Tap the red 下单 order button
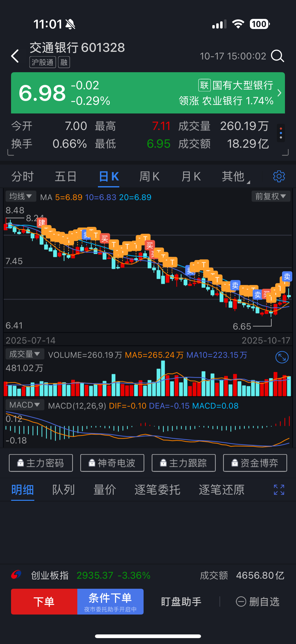This screenshot has width=296, height=644. pos(44,602)
